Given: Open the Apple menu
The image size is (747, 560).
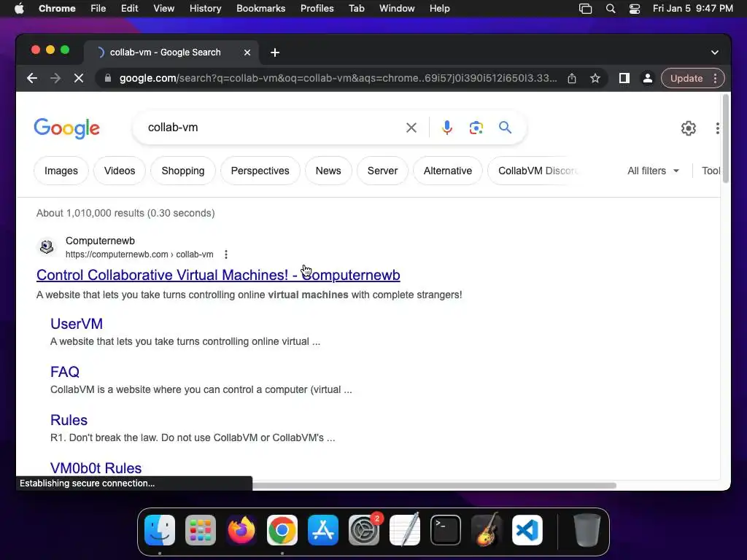Looking at the screenshot, I should [19, 8].
